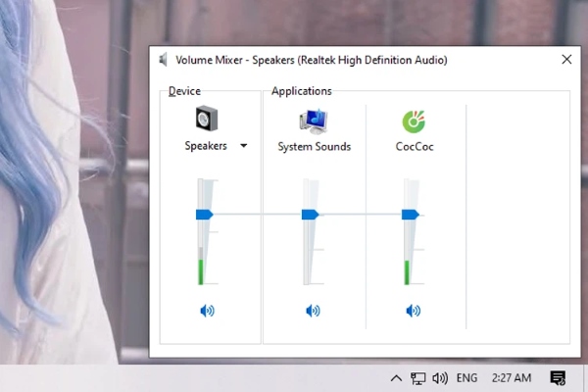
Task: Open the clock showing 2:27 AM
Action: [x=512, y=377]
